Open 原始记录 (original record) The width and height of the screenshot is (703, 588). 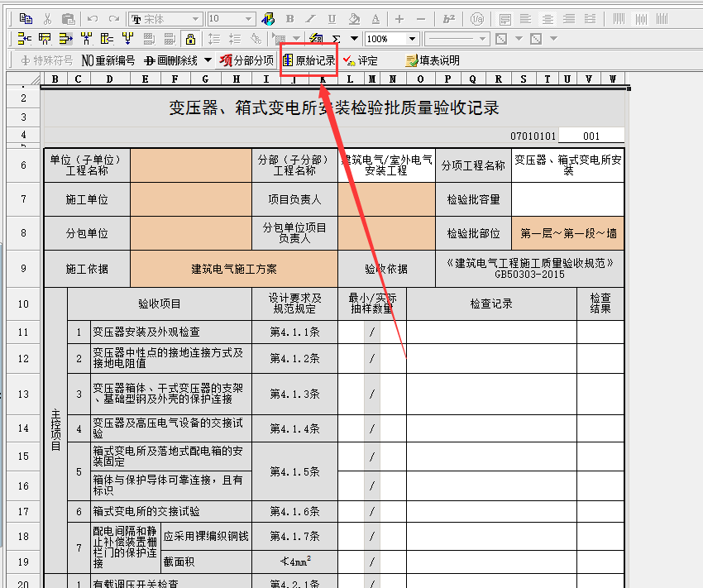point(308,60)
